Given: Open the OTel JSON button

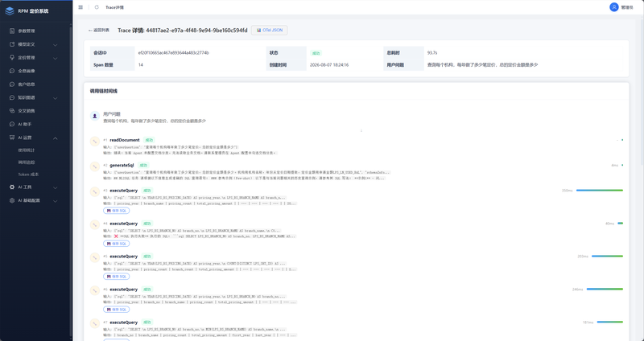Looking at the screenshot, I should coord(270,31).
